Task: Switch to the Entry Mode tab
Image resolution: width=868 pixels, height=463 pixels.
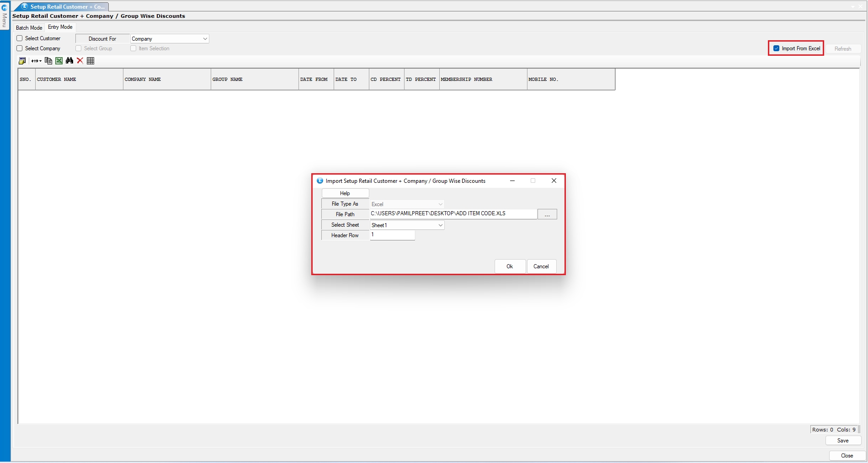Action: coord(60,27)
